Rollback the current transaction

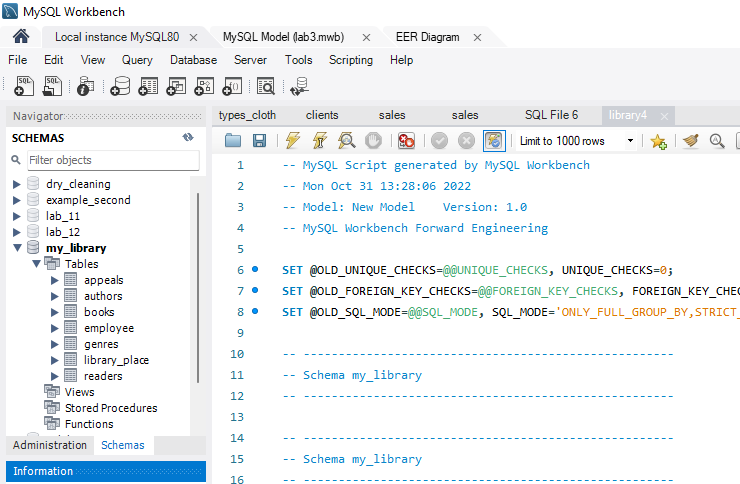(x=466, y=141)
